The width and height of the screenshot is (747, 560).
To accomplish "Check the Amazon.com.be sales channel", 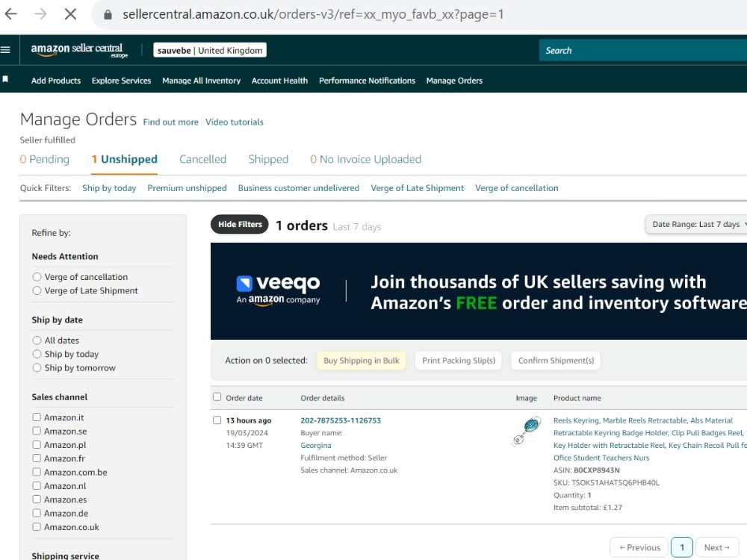I will [37, 472].
